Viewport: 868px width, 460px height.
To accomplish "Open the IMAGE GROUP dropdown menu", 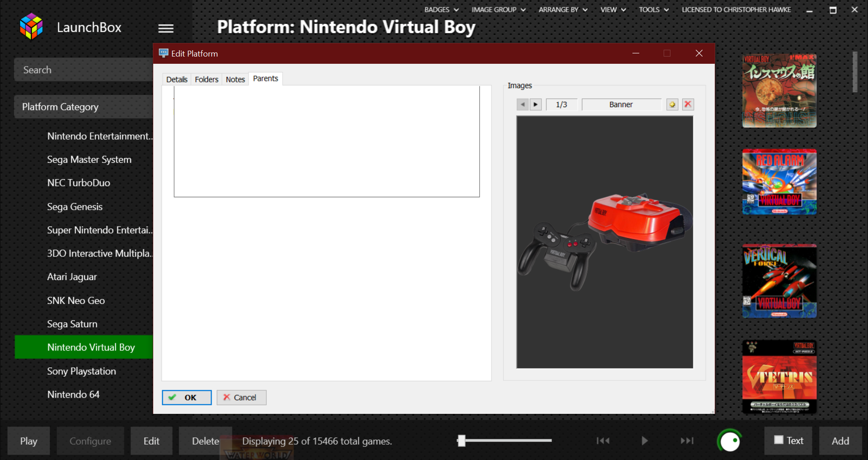I will point(498,9).
